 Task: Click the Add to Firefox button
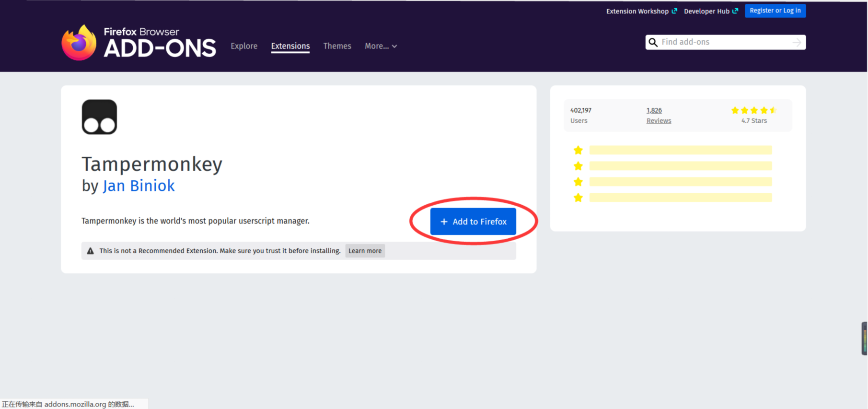pos(473,222)
